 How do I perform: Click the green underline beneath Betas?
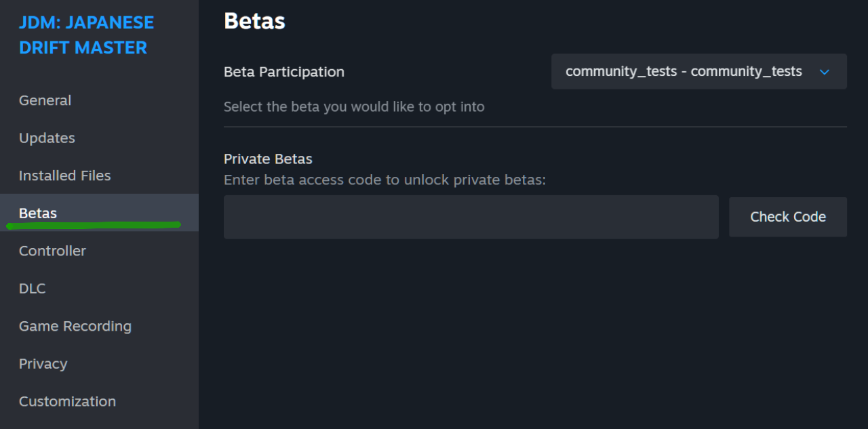[94, 225]
